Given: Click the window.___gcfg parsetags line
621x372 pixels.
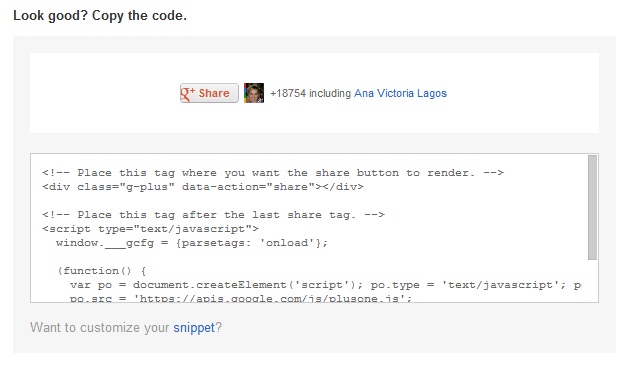Looking at the screenshot, I should pos(192,243).
